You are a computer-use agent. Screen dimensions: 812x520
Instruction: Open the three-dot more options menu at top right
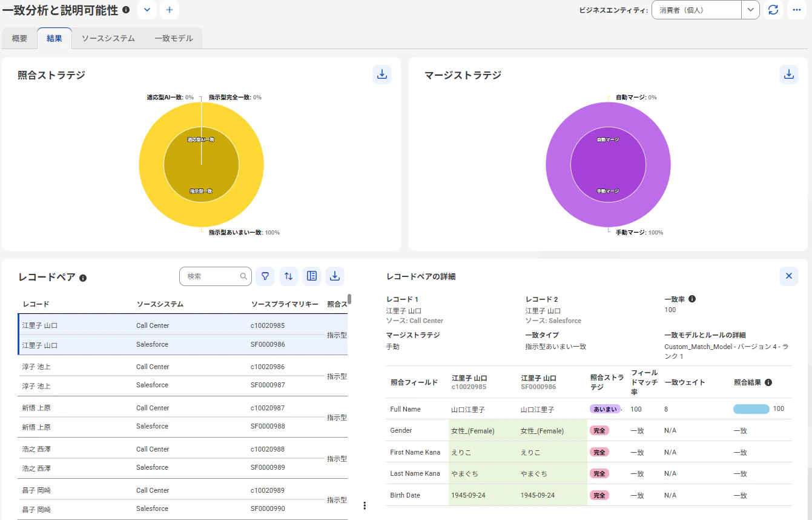[x=796, y=10]
